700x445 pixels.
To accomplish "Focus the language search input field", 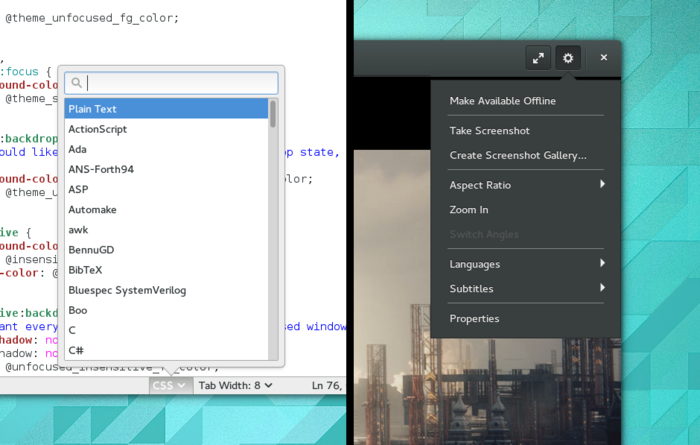I will (x=171, y=83).
